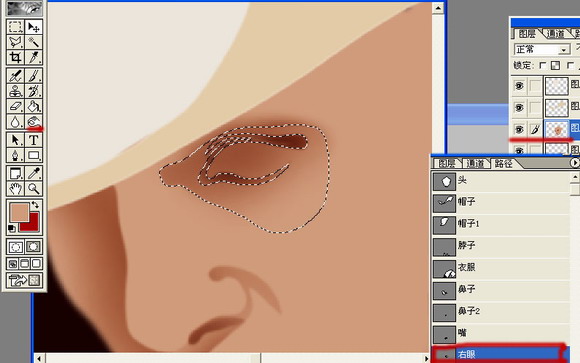Switch to 图层 tab in upper Layers panel
Screen dimensions: 580x363
tap(527, 34)
